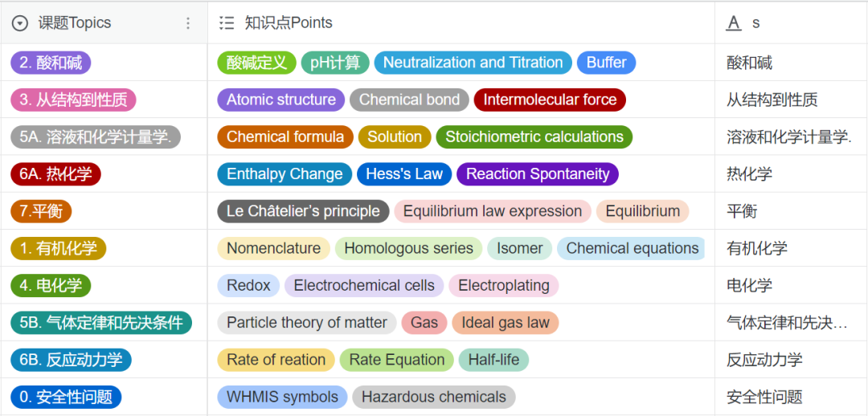Open the three-dot menu in Topics header
Image resolution: width=868 pixels, height=416 pixels.
[x=188, y=23]
